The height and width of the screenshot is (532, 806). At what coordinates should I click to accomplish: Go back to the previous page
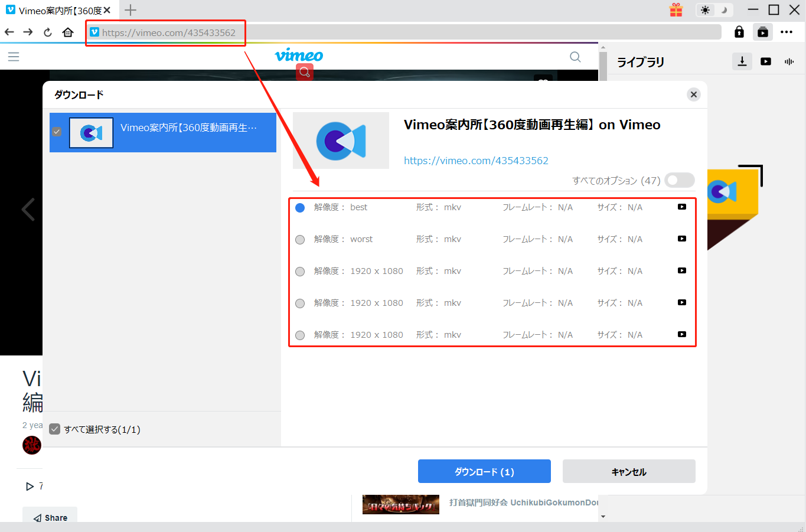pos(9,32)
